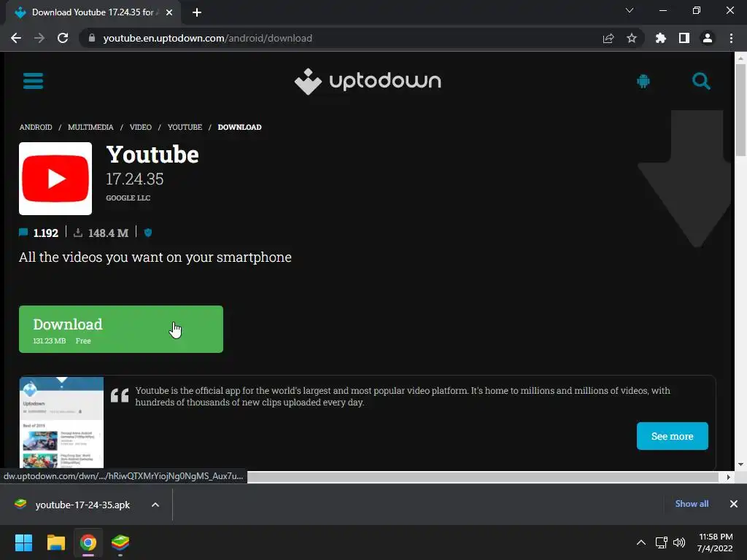Image resolution: width=747 pixels, height=560 pixels.
Task: Close the Download Youtube tab
Action: pyautogui.click(x=169, y=12)
